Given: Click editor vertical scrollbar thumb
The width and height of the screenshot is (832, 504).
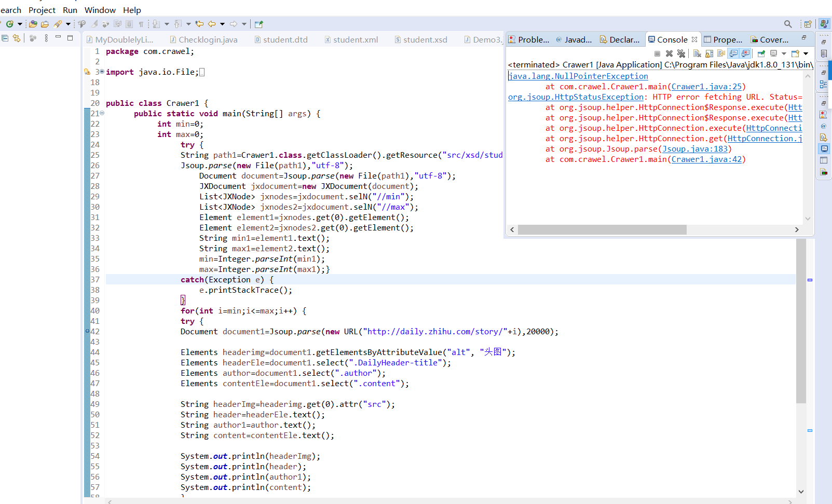Looking at the screenshot, I should pyautogui.click(x=801, y=321).
